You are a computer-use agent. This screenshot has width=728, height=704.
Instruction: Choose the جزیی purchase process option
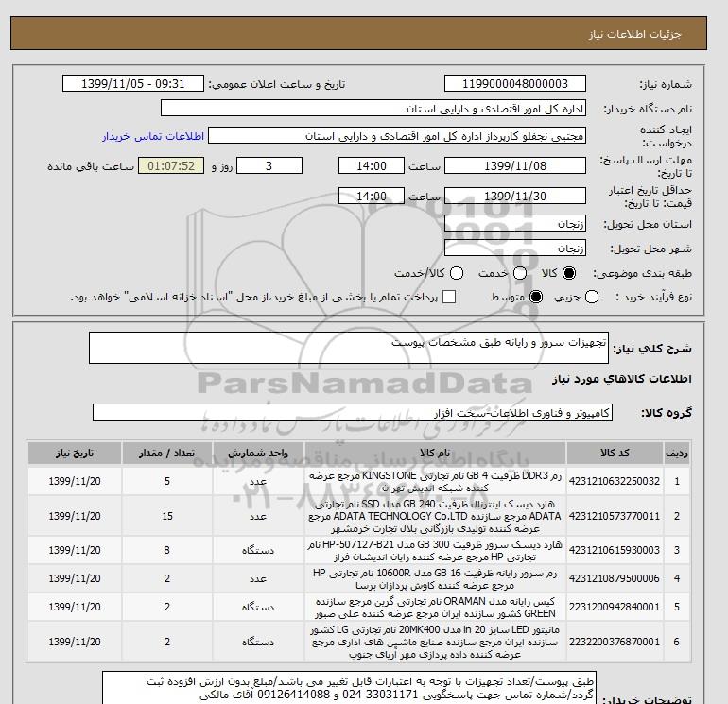(592, 297)
